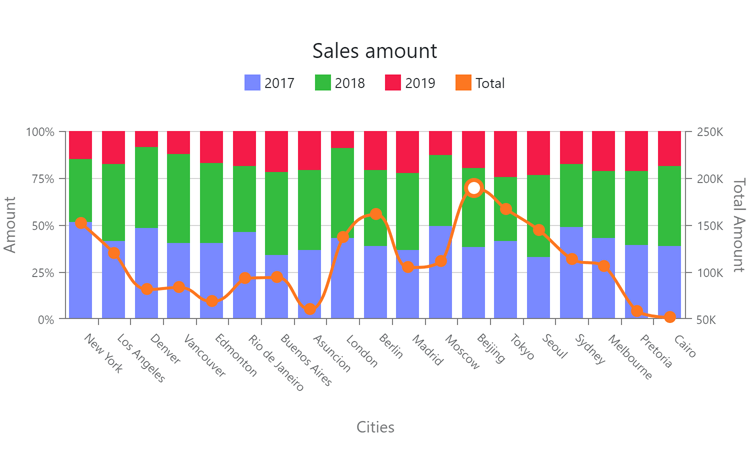Toggle the 2019 series legend label
This screenshot has height=476, width=750.
pyautogui.click(x=420, y=83)
